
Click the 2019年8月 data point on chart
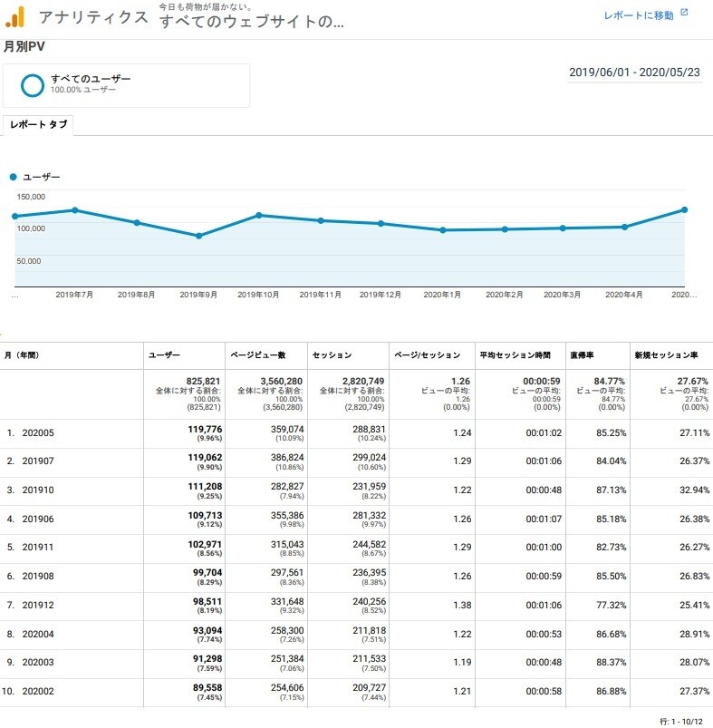[x=137, y=223]
